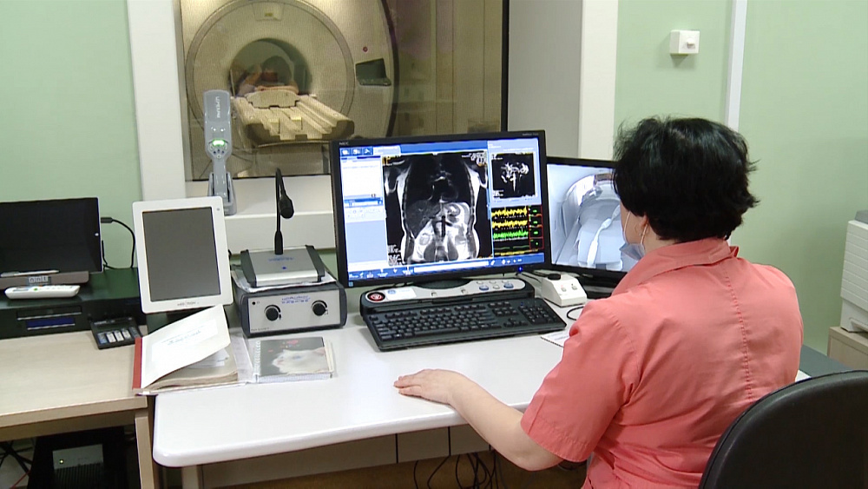The height and width of the screenshot is (489, 868).
Task: Click the arrow at the dropdown's right end
Action: click(379, 203)
